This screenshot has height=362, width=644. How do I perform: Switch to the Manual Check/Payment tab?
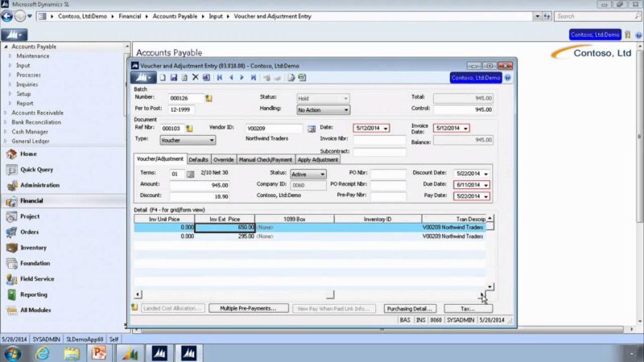[x=266, y=159]
